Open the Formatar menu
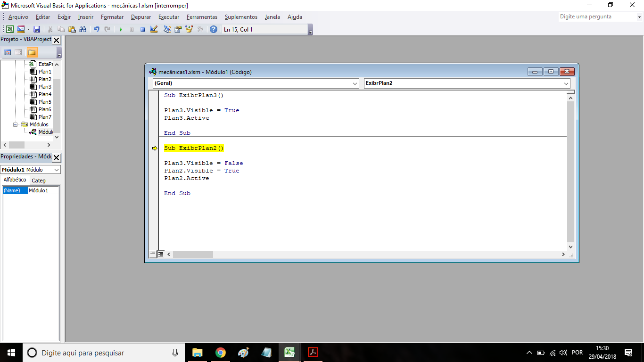Screen dimensions: 644x362 (112, 17)
